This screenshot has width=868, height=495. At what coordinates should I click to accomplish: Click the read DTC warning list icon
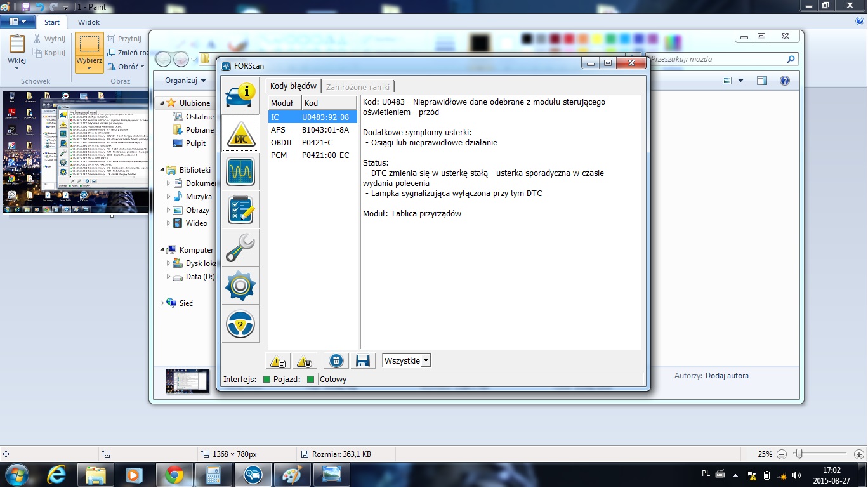[278, 361]
